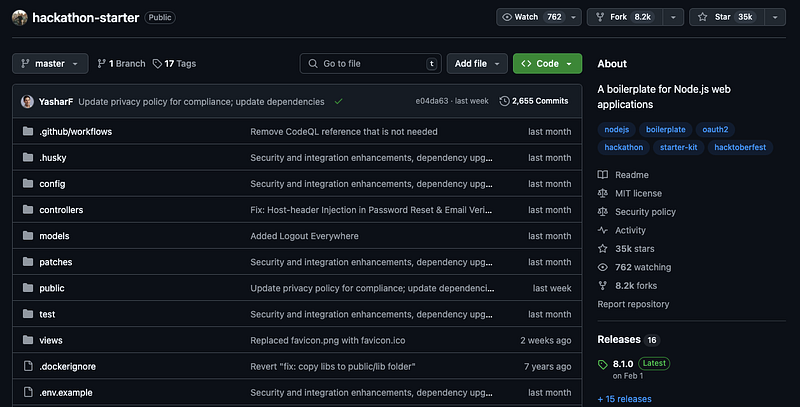Click the folder icon for config
The width and height of the screenshot is (800, 407).
(x=28, y=183)
